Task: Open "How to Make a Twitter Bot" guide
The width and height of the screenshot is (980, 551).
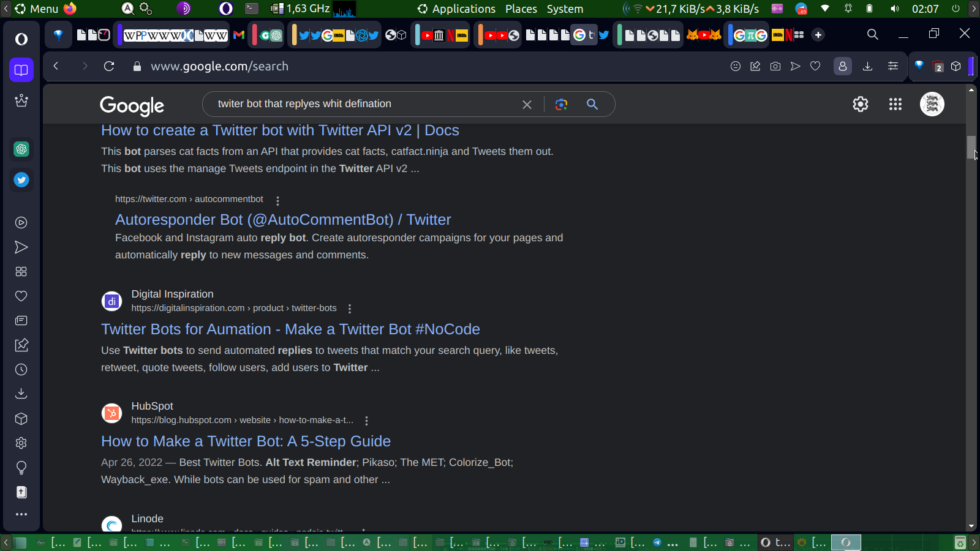Action: [246, 441]
